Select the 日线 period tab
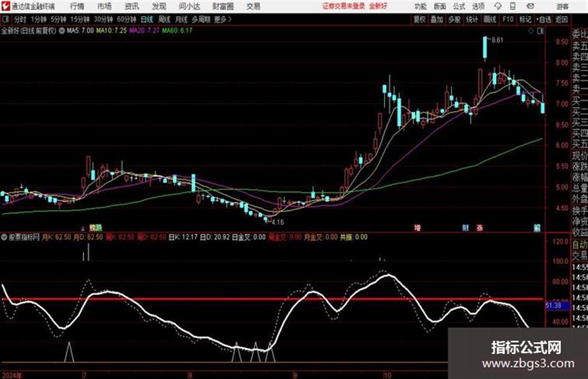The height and width of the screenshot is (379, 588). point(147,19)
